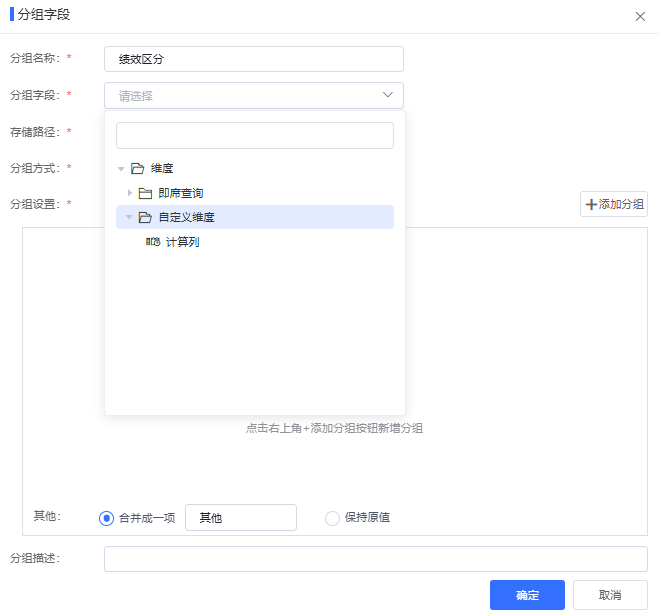This screenshot has height=616, width=658.
Task: Select the 合并成一项 radio button
Action: [107, 518]
